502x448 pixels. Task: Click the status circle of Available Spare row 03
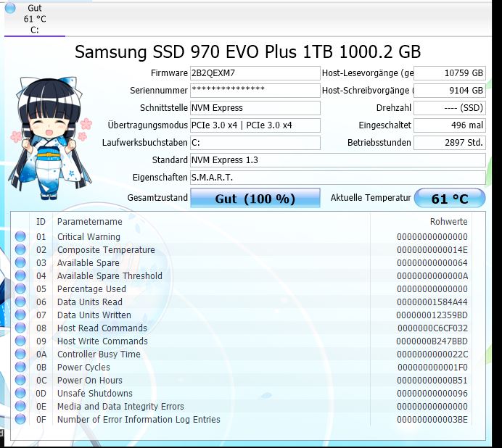[20, 262]
